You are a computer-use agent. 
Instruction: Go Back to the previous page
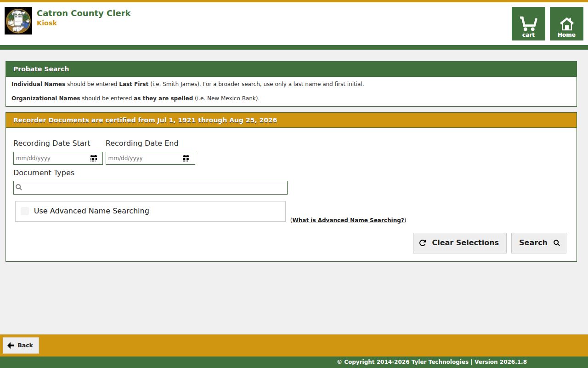[21, 345]
